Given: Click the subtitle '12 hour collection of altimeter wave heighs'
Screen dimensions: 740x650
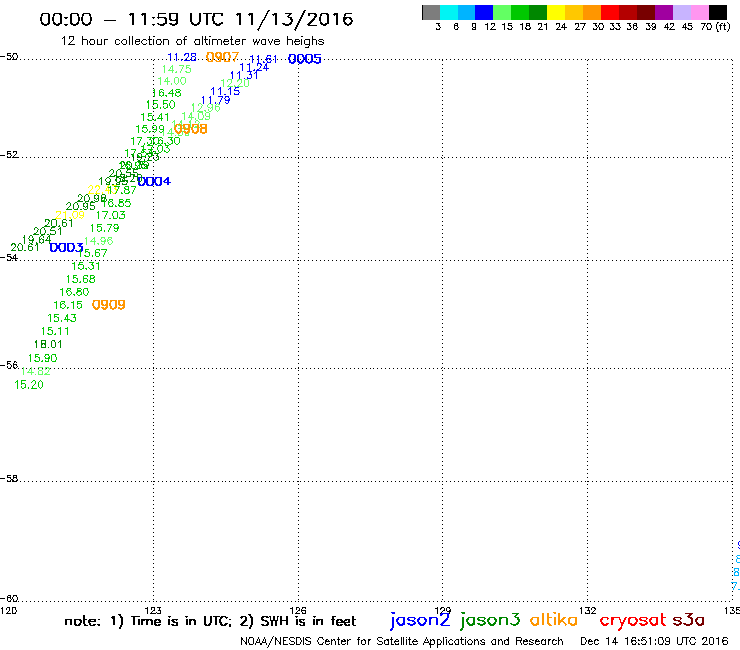Looking at the screenshot, I should (x=193, y=41).
